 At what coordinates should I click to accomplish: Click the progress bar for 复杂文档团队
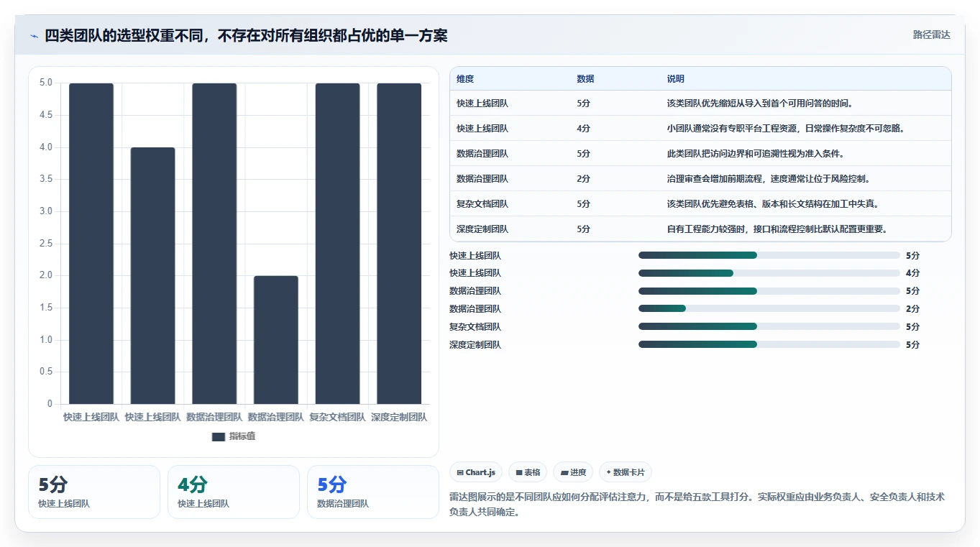click(x=769, y=326)
